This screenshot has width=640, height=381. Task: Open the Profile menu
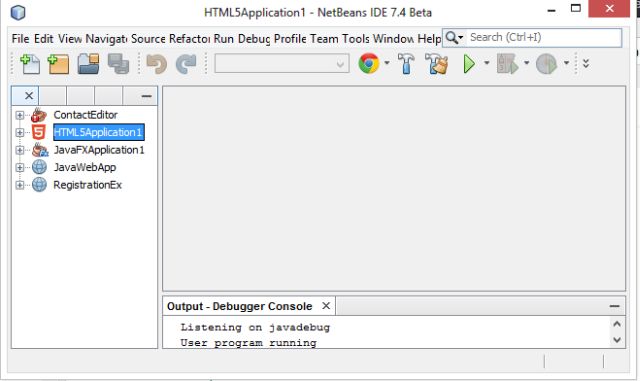[290, 39]
